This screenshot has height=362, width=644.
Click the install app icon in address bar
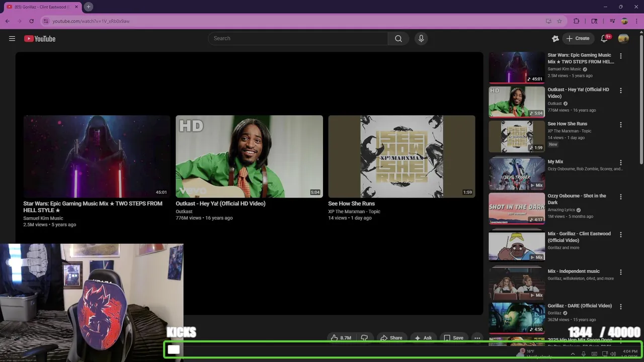coord(548,21)
